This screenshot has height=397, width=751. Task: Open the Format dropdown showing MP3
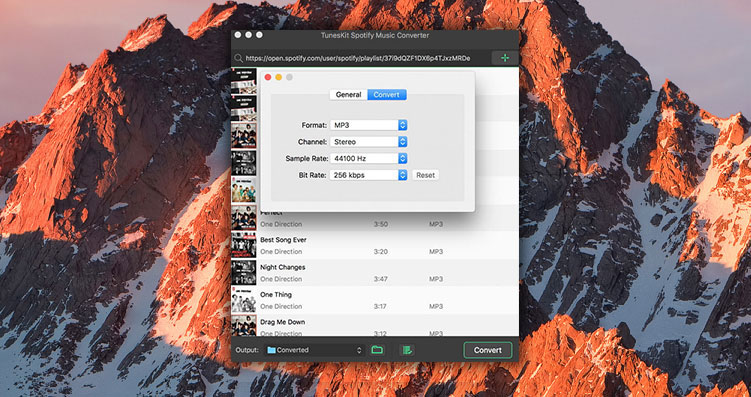pos(369,125)
